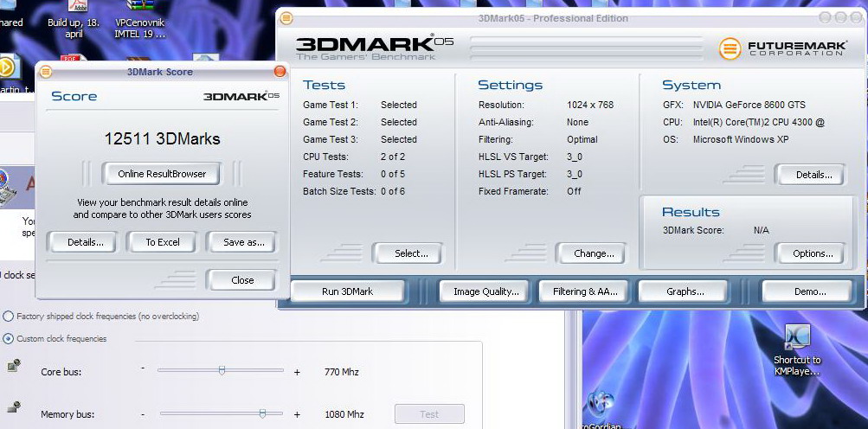868x429 pixels.
Task: Start benchmark with Run 3DMark
Action: point(348,291)
